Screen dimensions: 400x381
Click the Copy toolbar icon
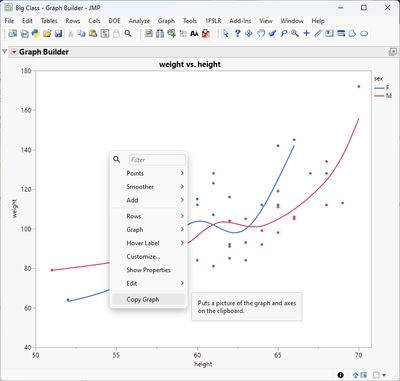[x=81, y=33]
